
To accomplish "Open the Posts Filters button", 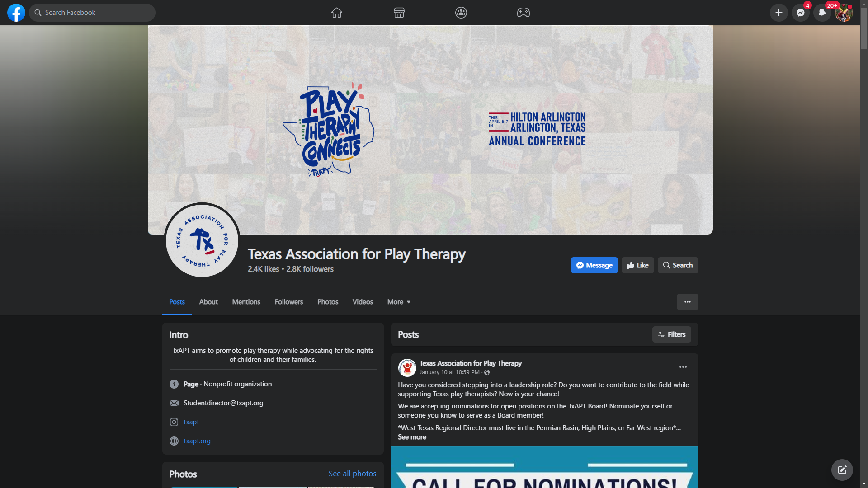I will click(x=671, y=334).
